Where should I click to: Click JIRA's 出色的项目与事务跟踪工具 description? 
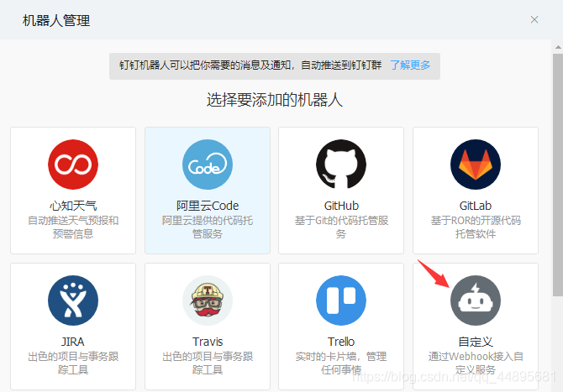tap(73, 363)
